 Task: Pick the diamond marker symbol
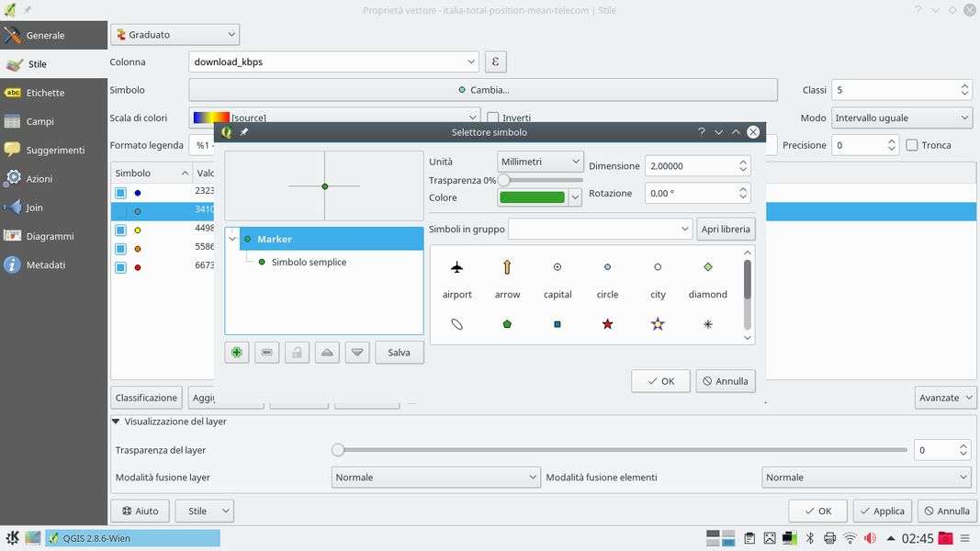click(707, 268)
